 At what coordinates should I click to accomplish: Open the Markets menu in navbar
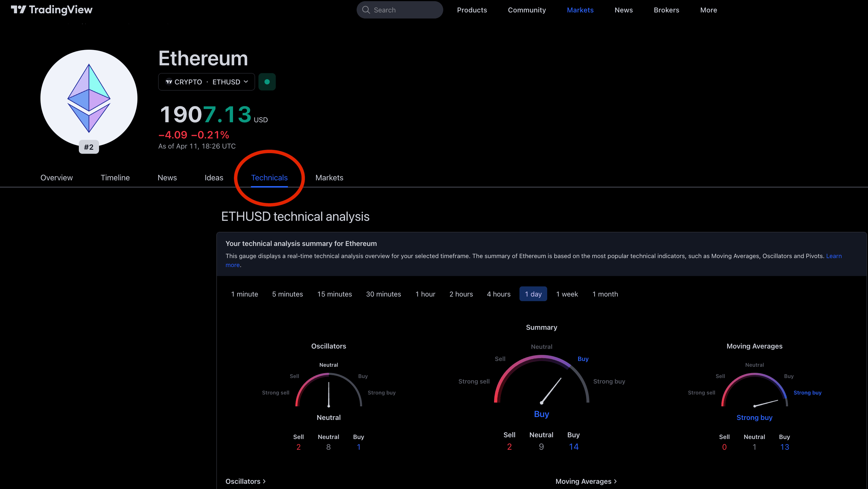coord(580,10)
